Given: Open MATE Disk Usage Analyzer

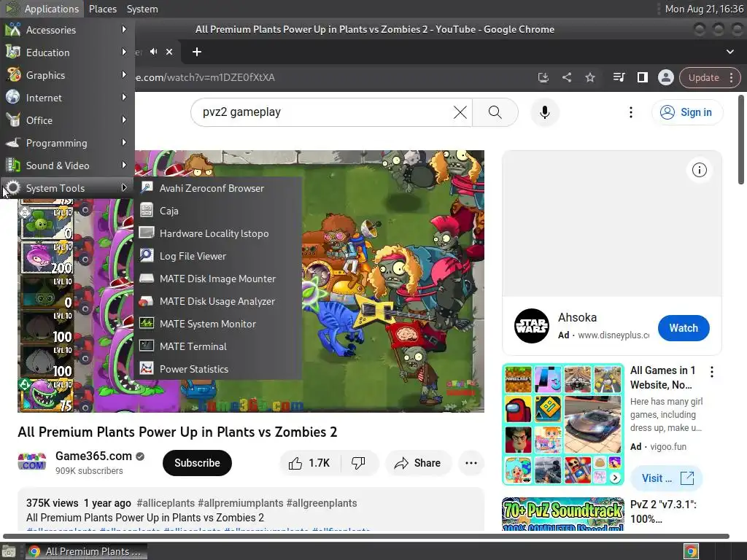Looking at the screenshot, I should coord(217,301).
